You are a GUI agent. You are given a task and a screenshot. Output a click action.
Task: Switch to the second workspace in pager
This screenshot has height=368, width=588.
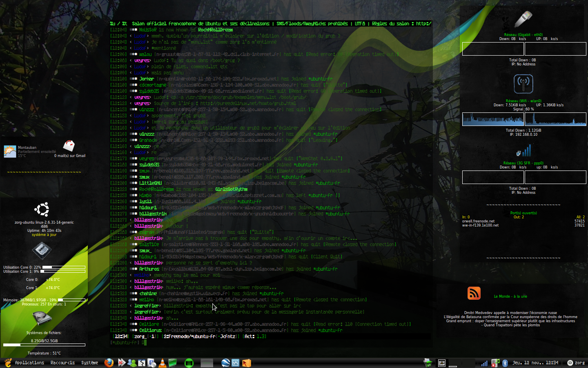454,363
